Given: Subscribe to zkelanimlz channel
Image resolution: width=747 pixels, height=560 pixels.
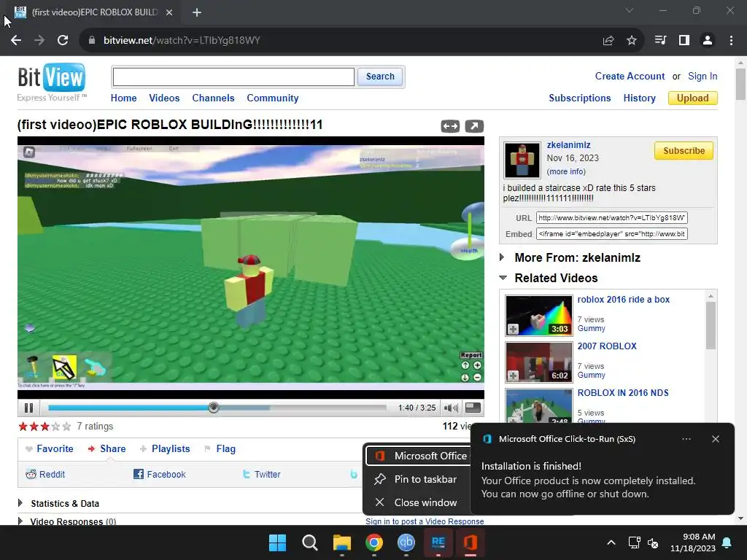Looking at the screenshot, I should [684, 150].
